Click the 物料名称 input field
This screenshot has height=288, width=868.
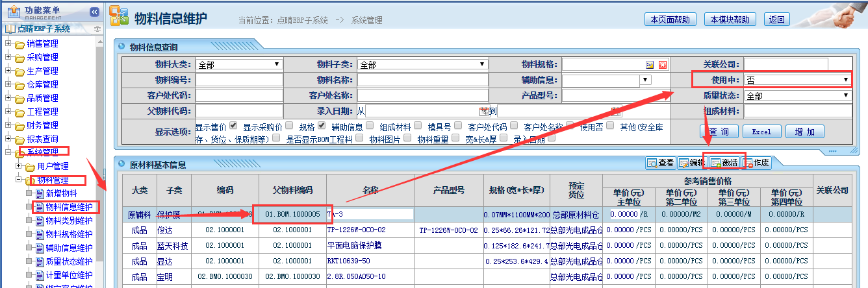click(422, 80)
